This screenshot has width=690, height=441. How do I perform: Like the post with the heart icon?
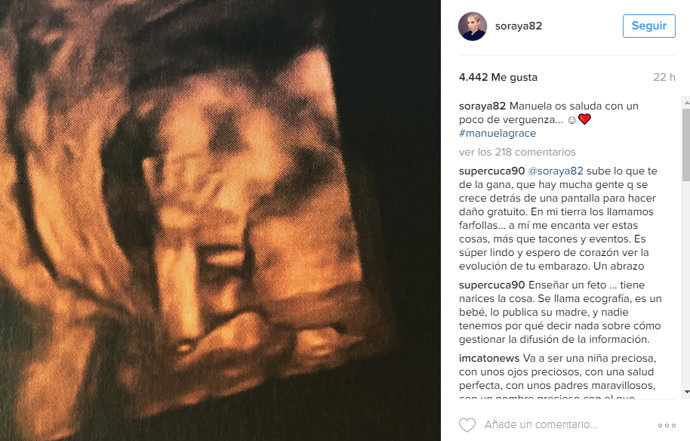click(x=467, y=425)
